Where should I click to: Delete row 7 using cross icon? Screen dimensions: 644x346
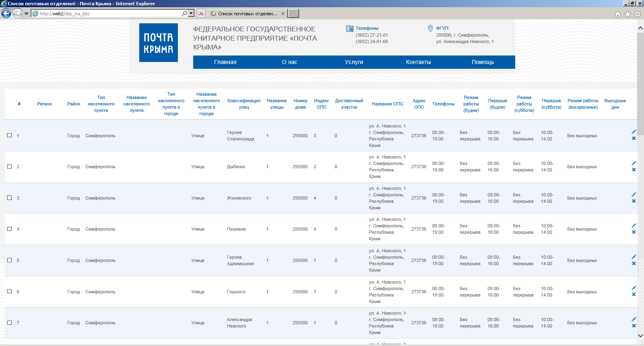pos(634,326)
